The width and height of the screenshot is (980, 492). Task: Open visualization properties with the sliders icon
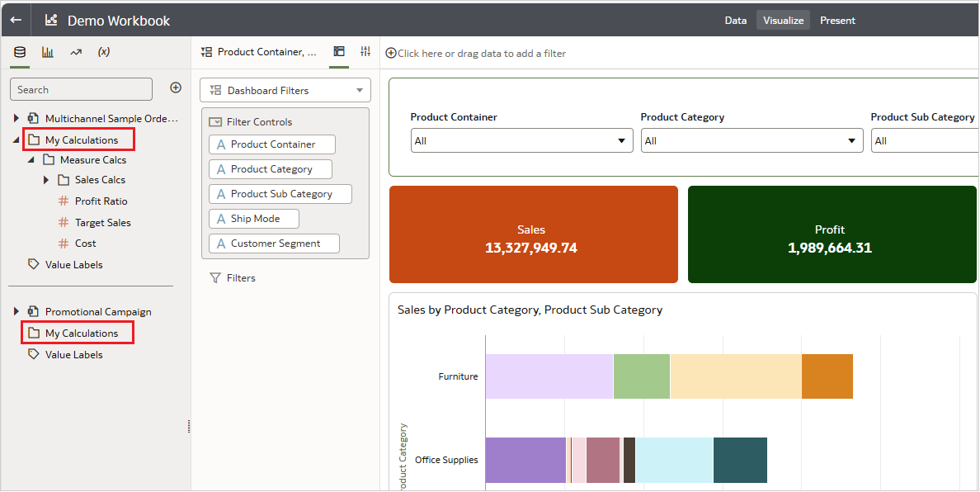coord(365,51)
